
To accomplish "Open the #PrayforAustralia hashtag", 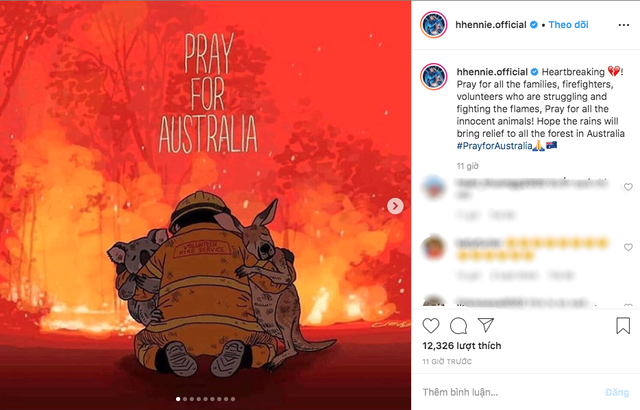I will 494,146.
